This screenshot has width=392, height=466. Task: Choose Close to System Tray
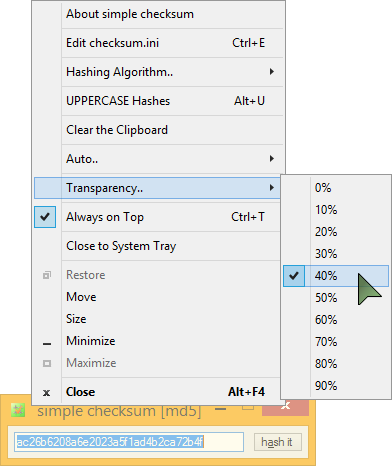point(157,246)
